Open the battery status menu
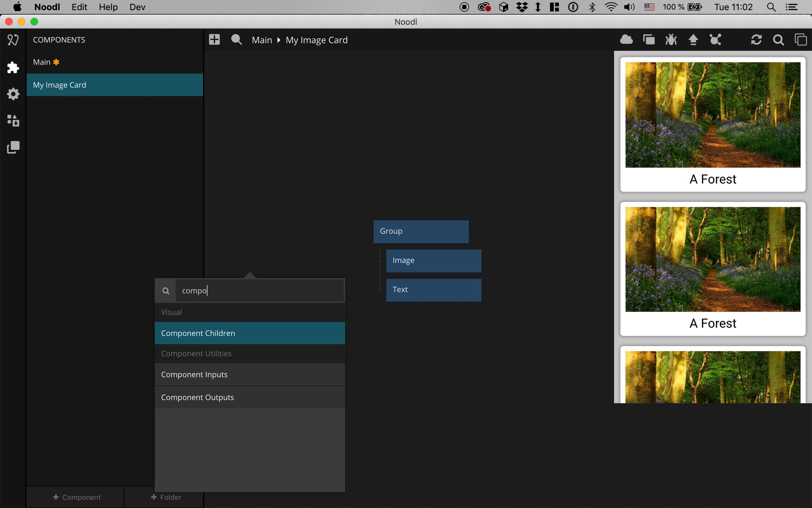The width and height of the screenshot is (812, 508). (682, 7)
